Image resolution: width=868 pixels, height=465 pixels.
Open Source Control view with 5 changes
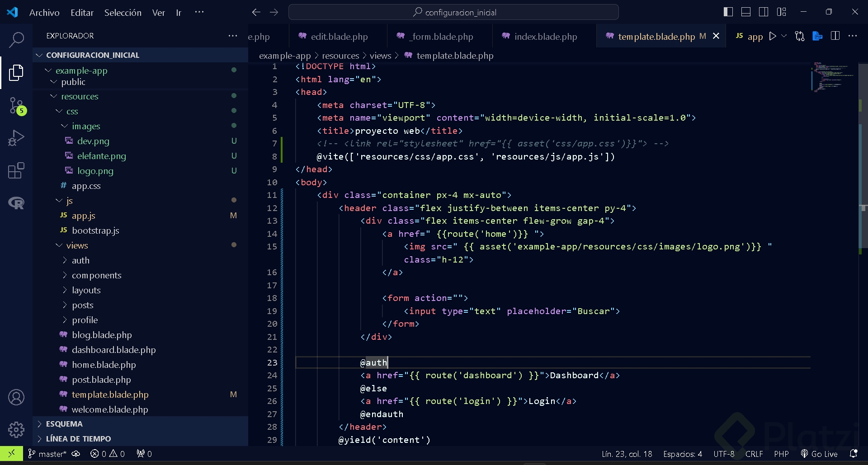point(16,106)
